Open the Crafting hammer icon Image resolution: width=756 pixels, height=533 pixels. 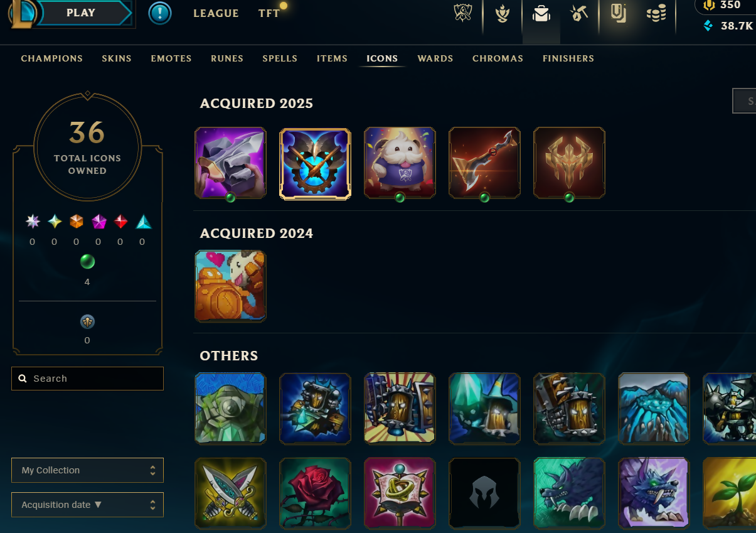point(579,13)
